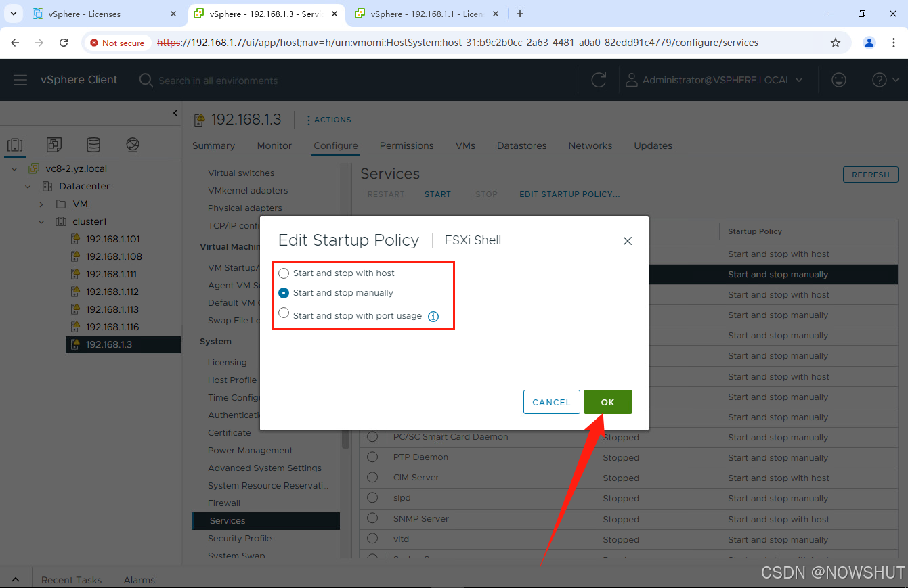This screenshot has width=908, height=588.
Task: Open Chrome's three-dot menu
Action: (x=894, y=43)
